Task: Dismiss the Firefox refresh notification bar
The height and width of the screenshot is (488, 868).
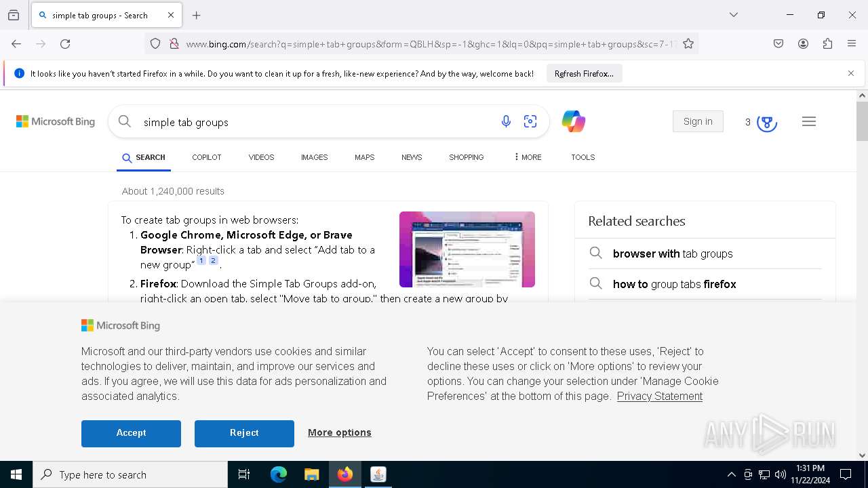Action: pos(851,73)
